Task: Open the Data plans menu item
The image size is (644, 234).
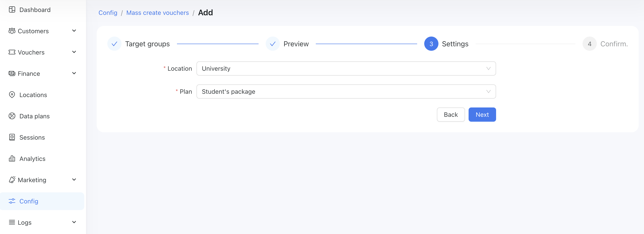Action: (x=42, y=116)
